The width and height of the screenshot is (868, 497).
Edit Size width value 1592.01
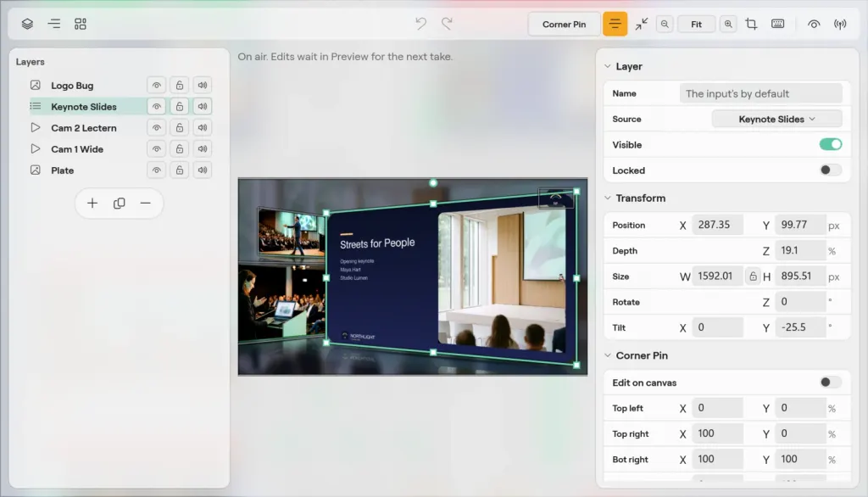(x=717, y=276)
